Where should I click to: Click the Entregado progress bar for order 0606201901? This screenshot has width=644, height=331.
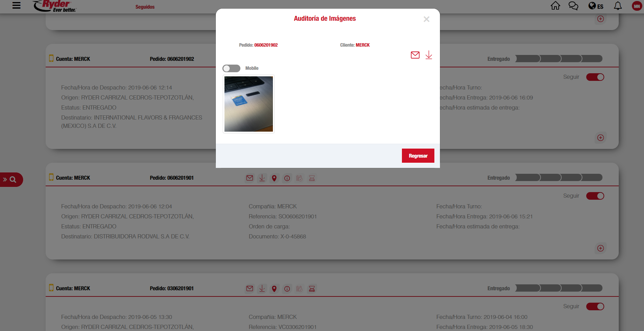pos(559,178)
